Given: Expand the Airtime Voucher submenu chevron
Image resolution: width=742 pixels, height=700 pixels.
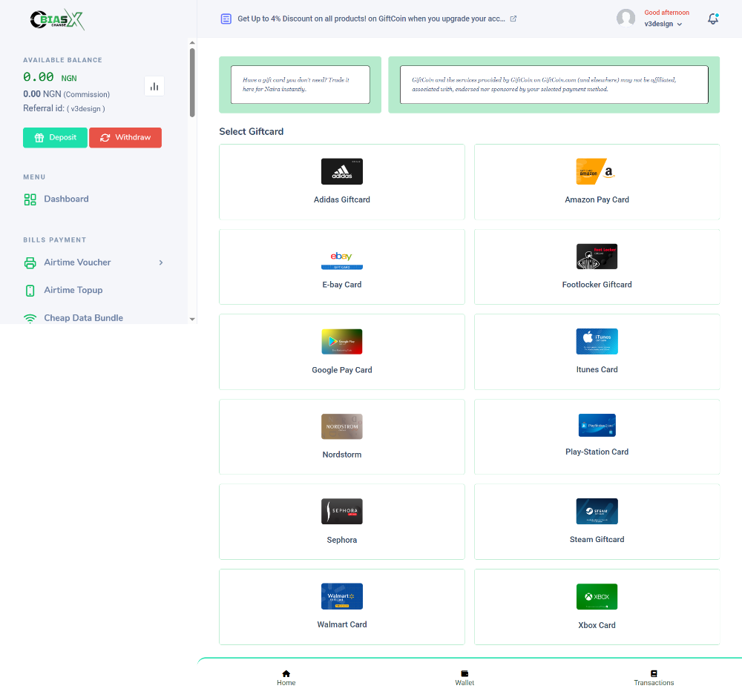Looking at the screenshot, I should tap(160, 262).
